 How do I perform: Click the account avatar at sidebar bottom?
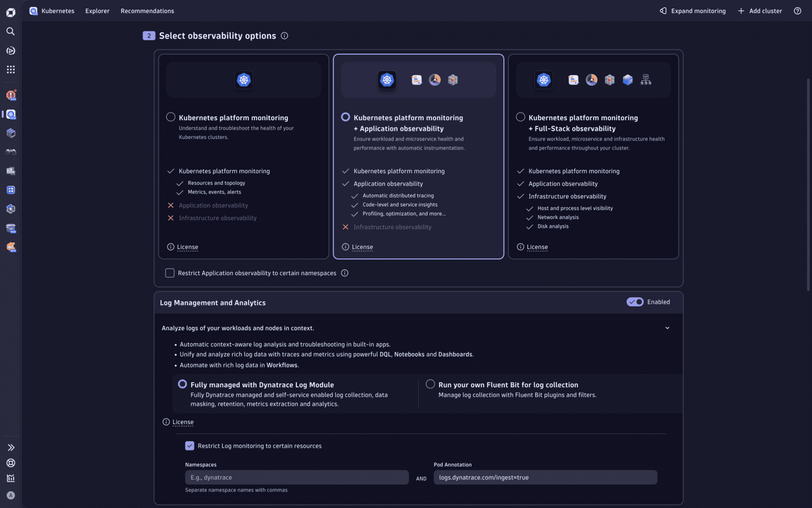(x=11, y=495)
